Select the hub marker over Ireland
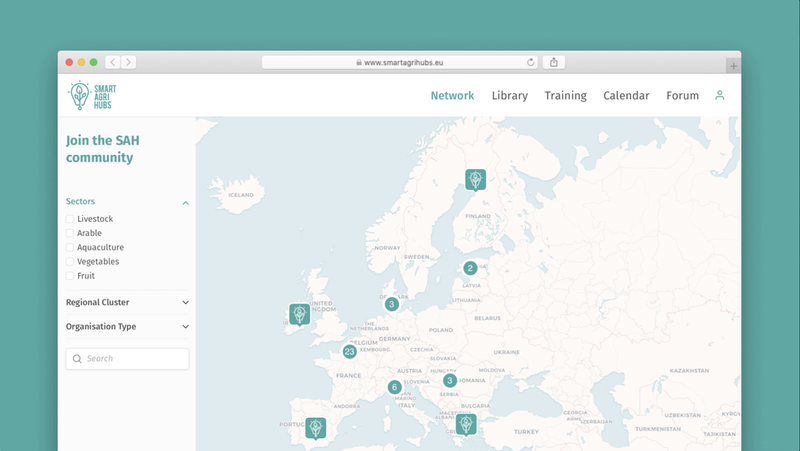800x451 pixels. (299, 315)
